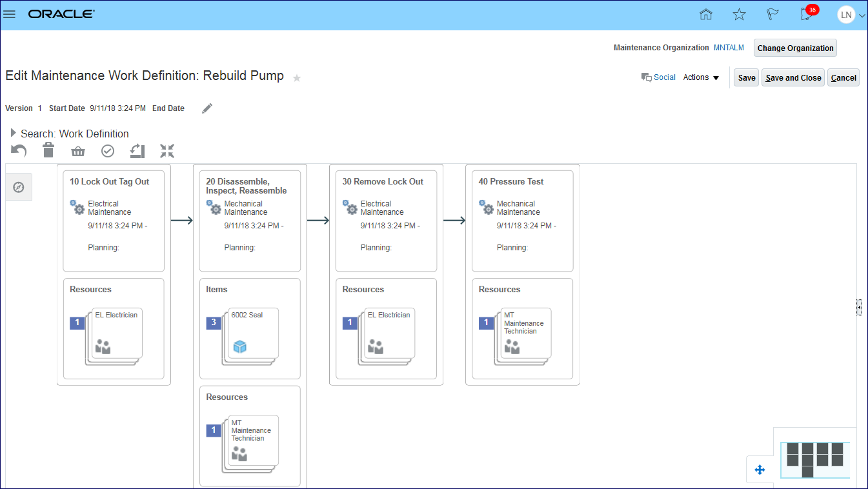Expand the Search: Work Definition section
The image size is (868, 489).
[x=14, y=133]
